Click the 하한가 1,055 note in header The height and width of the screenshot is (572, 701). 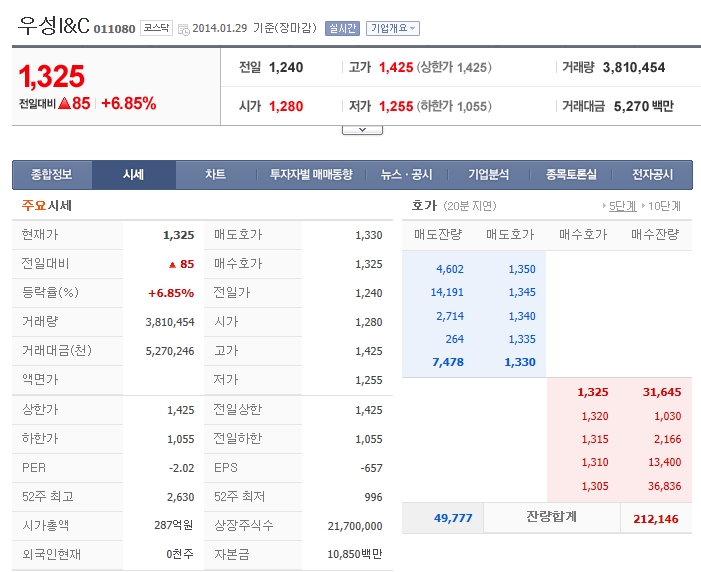[x=454, y=106]
